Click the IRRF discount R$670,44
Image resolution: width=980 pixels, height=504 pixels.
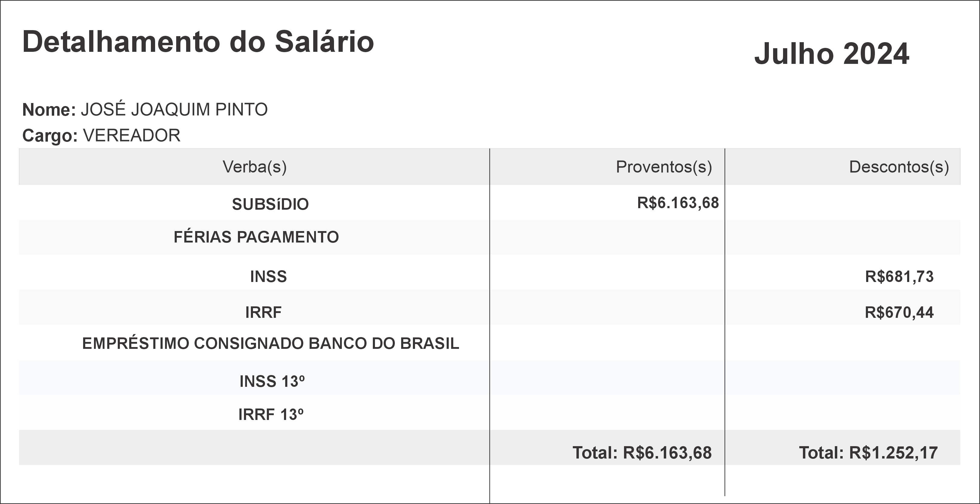click(x=899, y=312)
